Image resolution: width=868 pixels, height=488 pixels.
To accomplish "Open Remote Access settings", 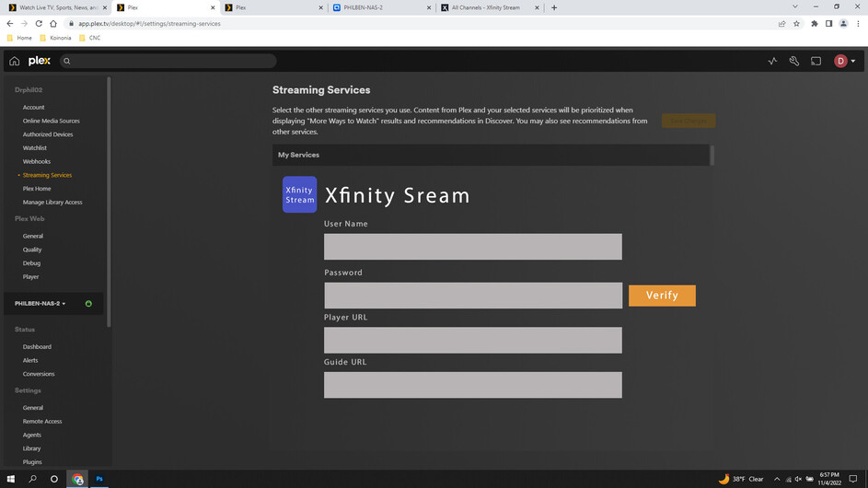I will 42,421.
